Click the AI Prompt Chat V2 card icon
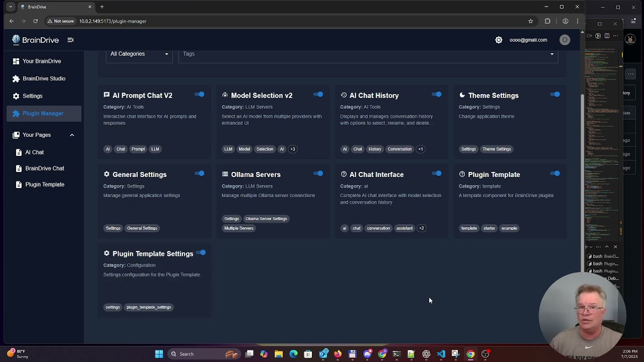The image size is (644, 362). click(107, 95)
